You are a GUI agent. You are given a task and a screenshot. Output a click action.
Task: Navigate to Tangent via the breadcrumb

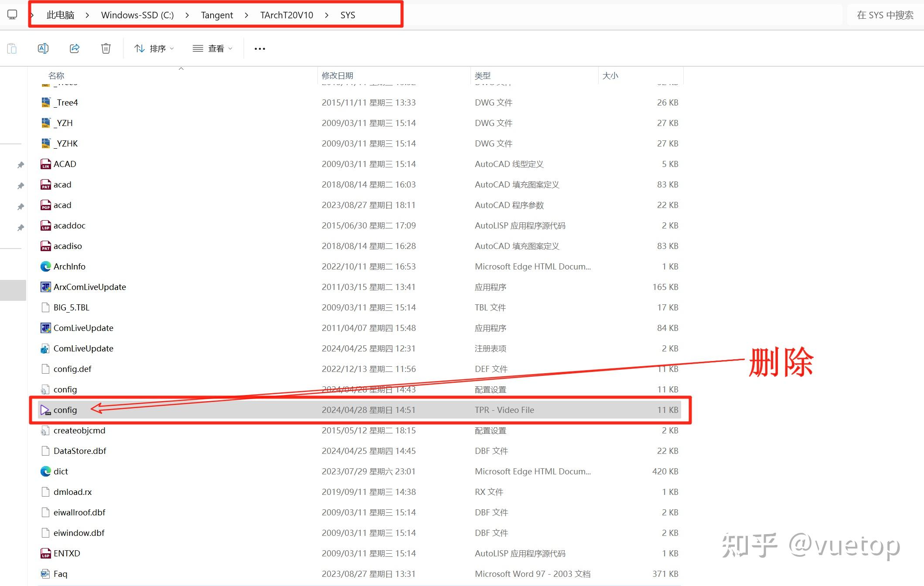click(x=217, y=14)
